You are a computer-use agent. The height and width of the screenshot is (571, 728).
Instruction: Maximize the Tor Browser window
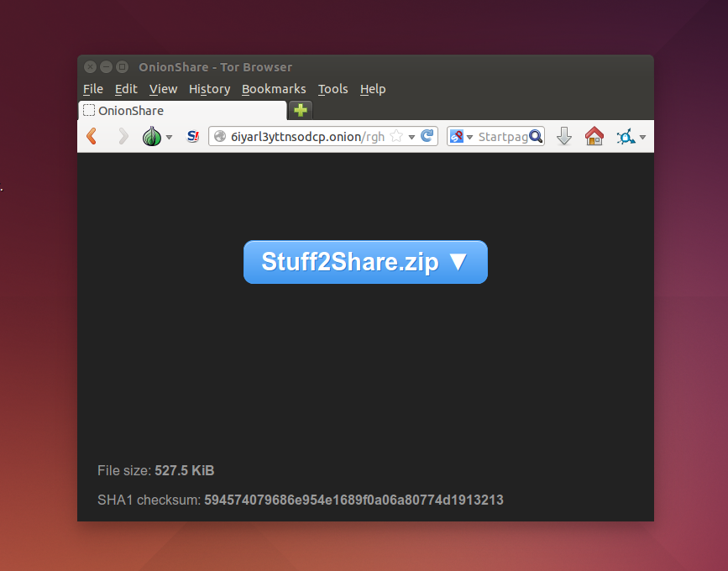122,67
